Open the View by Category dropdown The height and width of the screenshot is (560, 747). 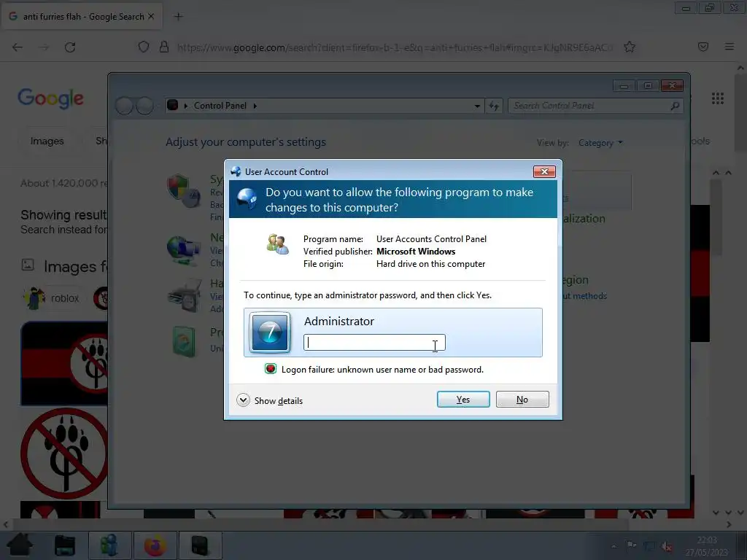pyautogui.click(x=600, y=143)
